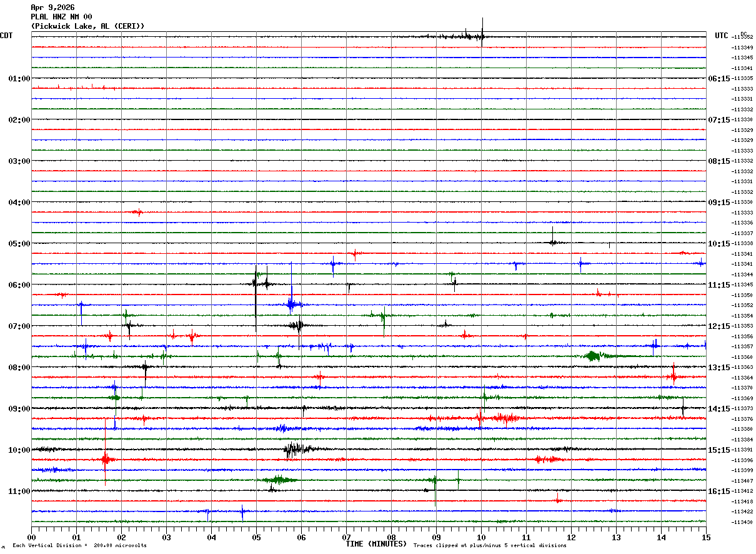Click minute '09' on the bottom time axis
This screenshot has height=554, width=756.
point(436,537)
